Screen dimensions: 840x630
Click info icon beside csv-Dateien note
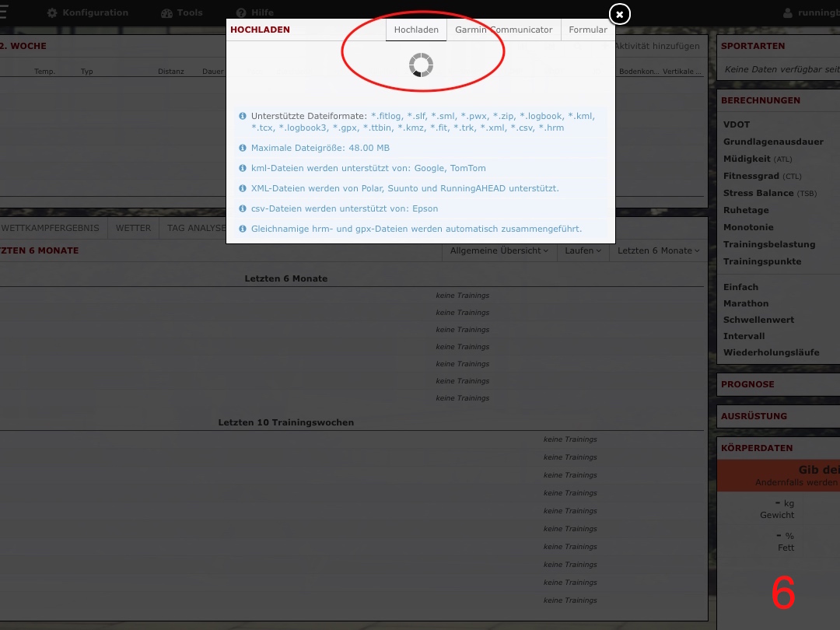click(x=243, y=208)
